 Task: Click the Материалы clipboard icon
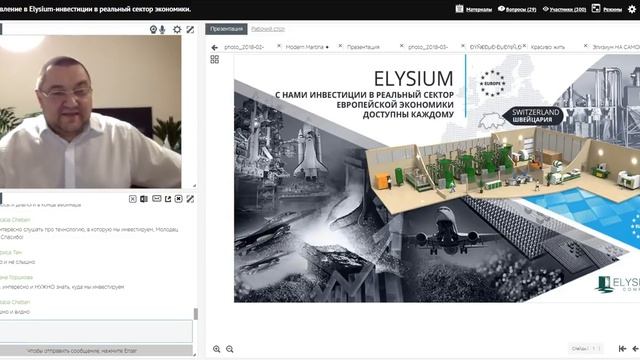pos(460,9)
